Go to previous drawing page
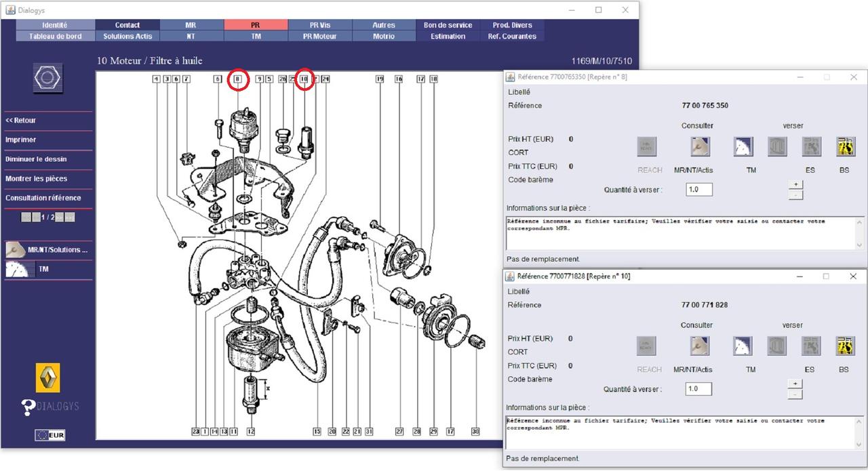Image resolution: width=868 pixels, height=471 pixels. pos(36,218)
